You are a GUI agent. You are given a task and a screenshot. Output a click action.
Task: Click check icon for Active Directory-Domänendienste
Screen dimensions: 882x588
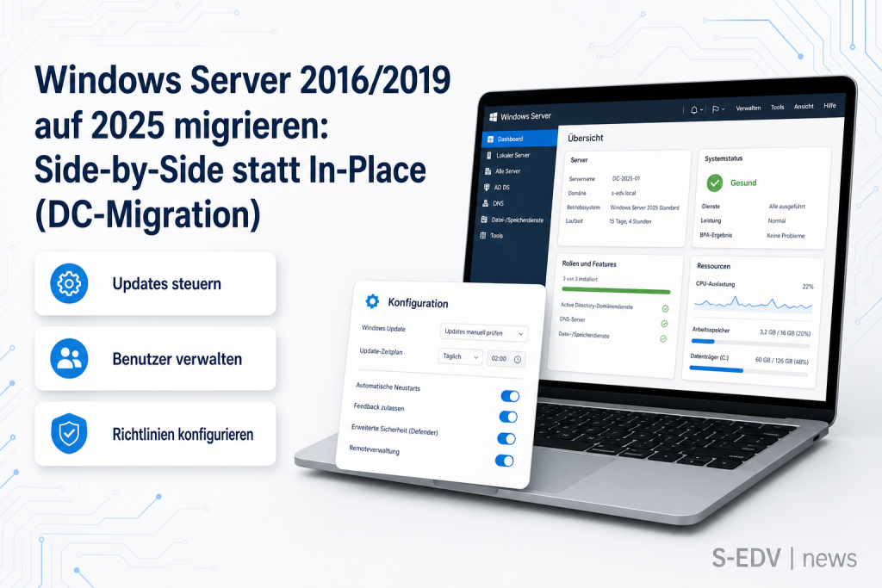(666, 308)
